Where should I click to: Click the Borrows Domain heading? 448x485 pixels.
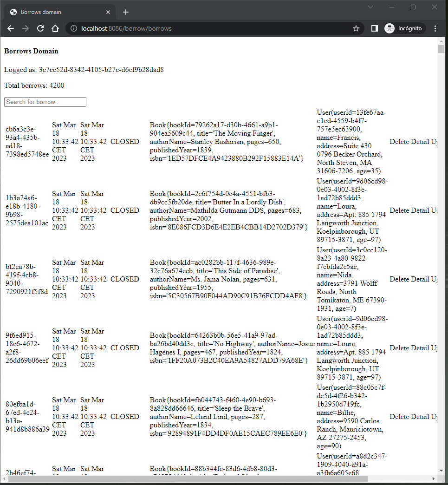[31, 51]
